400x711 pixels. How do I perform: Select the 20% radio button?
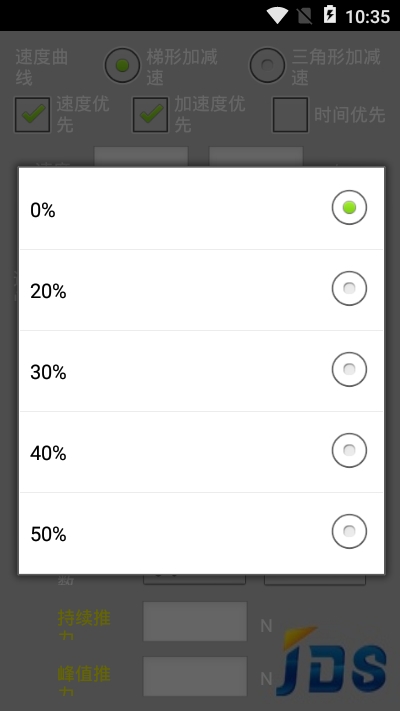pos(349,288)
